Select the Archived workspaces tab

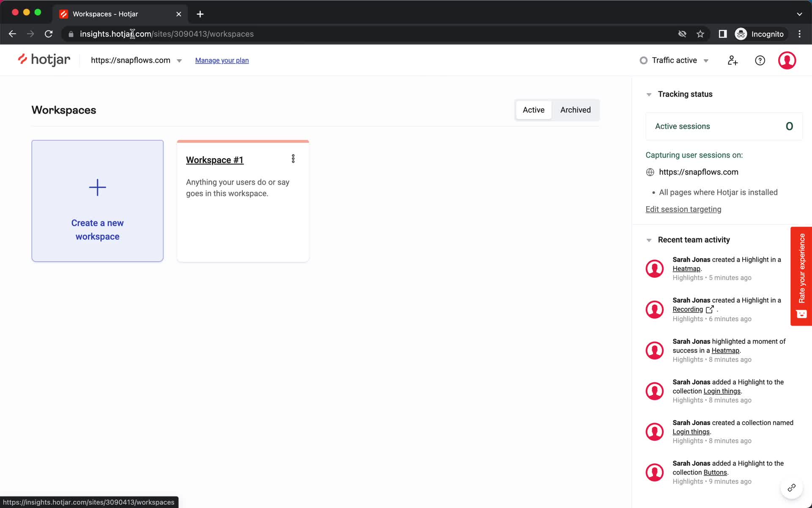(575, 110)
